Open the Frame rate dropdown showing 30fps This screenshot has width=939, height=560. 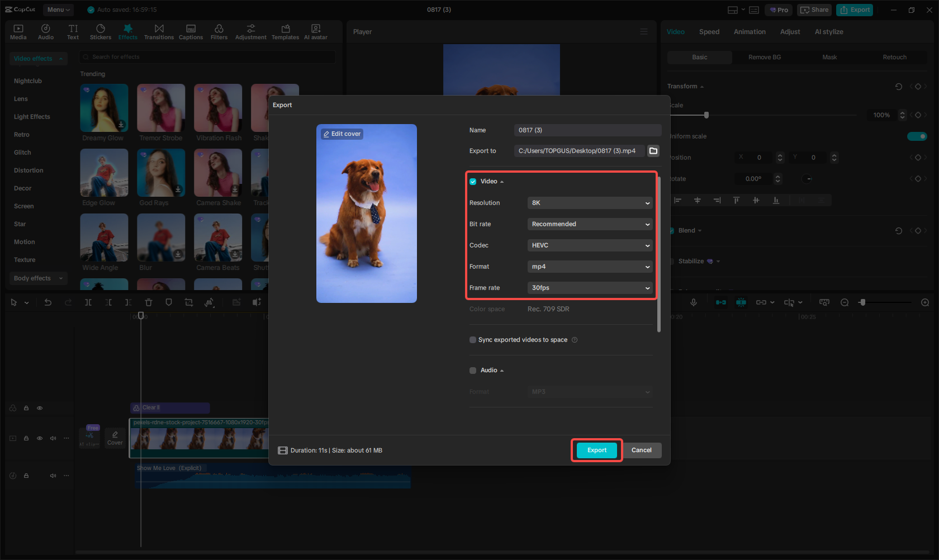click(x=590, y=287)
